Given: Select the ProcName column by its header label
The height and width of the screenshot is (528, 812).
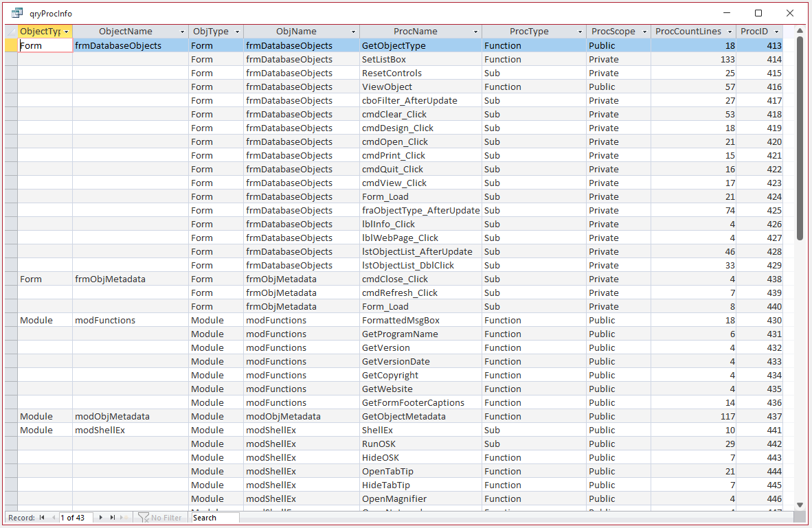Looking at the screenshot, I should coord(416,32).
